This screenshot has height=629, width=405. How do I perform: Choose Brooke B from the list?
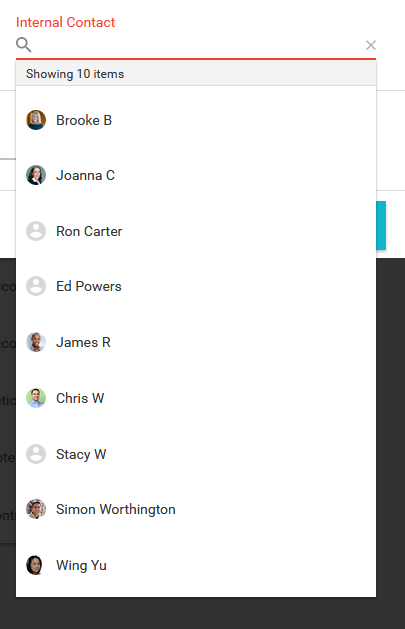click(x=196, y=120)
